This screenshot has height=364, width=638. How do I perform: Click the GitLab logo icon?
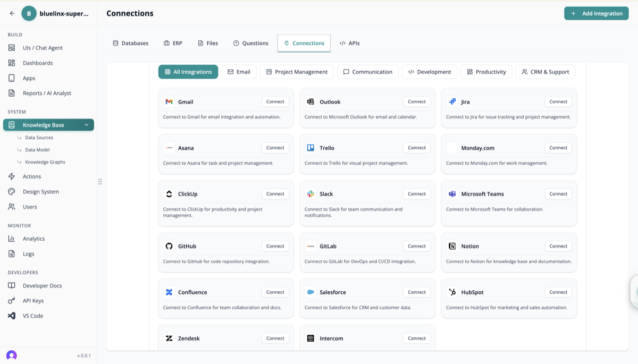tap(310, 246)
